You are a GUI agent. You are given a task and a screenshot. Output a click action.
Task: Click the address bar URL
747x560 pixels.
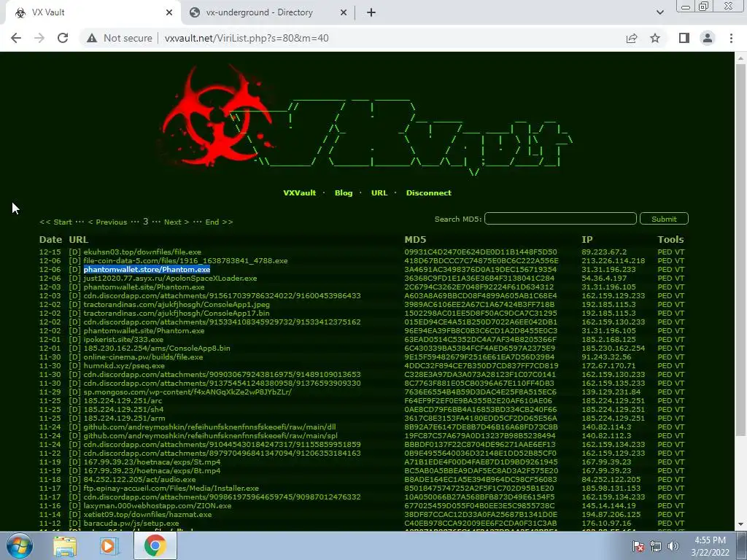coord(247,38)
